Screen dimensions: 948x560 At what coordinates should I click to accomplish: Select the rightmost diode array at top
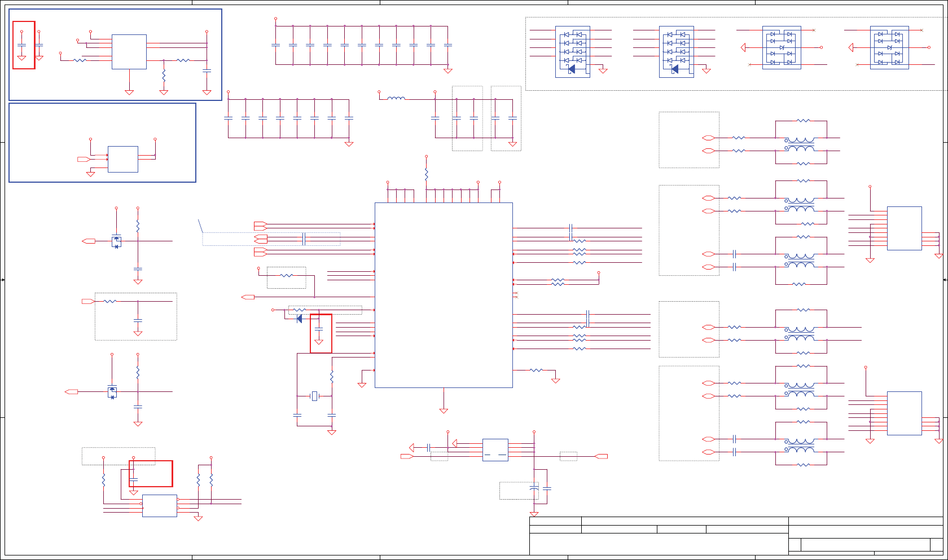click(x=889, y=47)
